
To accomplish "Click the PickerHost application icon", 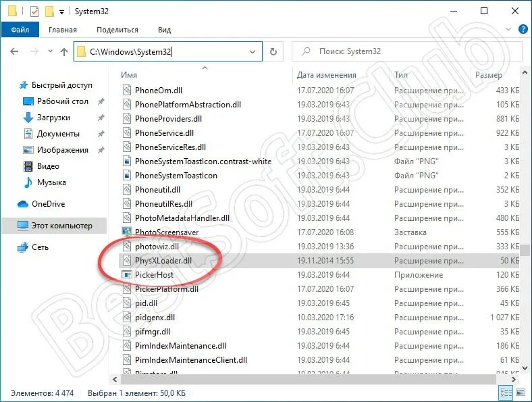I will click(x=126, y=275).
